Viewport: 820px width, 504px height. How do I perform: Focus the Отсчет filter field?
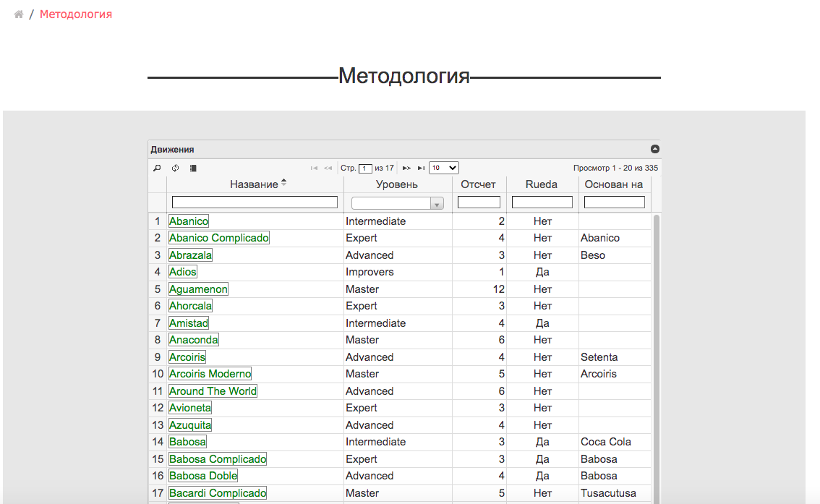click(x=479, y=202)
